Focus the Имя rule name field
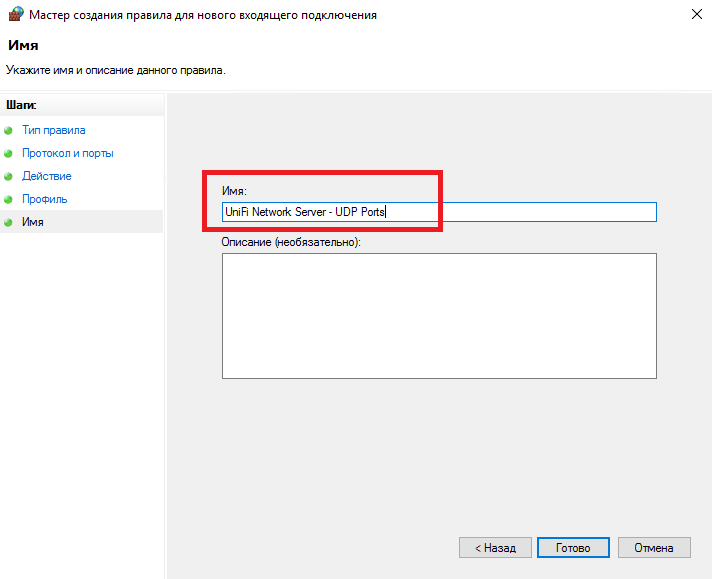The width and height of the screenshot is (712, 579). click(x=439, y=212)
